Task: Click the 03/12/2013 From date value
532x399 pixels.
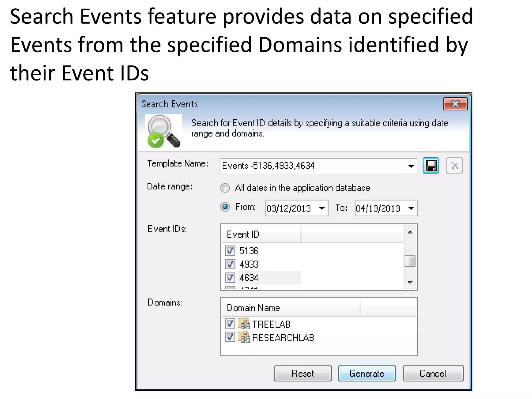Action: coord(289,208)
